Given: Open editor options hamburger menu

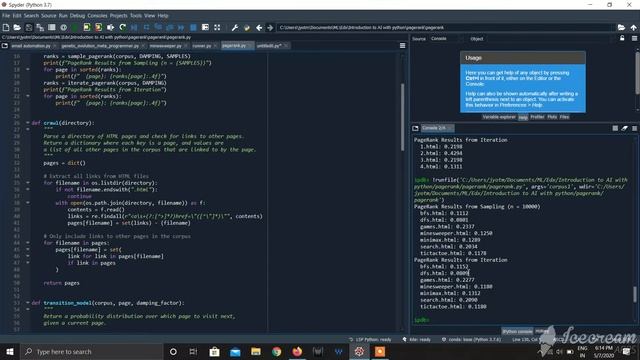Looking at the screenshot, I should tap(402, 46).
